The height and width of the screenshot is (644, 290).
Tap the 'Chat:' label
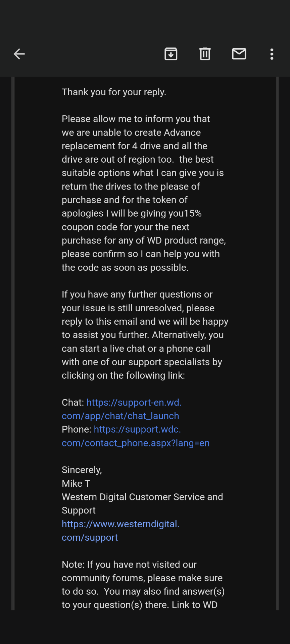tap(73, 402)
